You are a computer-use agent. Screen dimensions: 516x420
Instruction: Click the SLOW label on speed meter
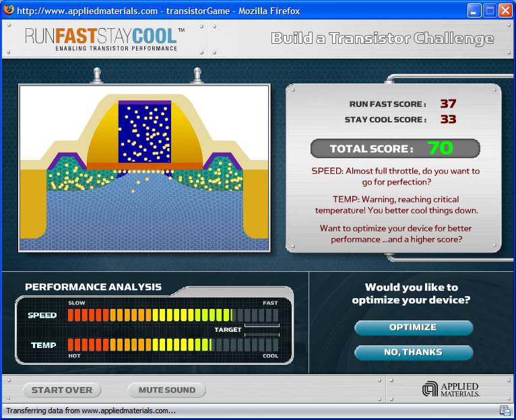click(77, 303)
